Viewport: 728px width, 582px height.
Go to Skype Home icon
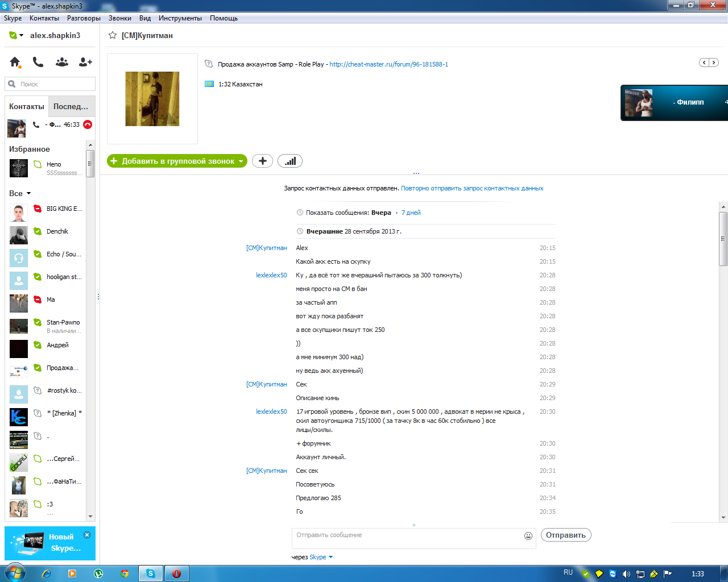(x=15, y=62)
